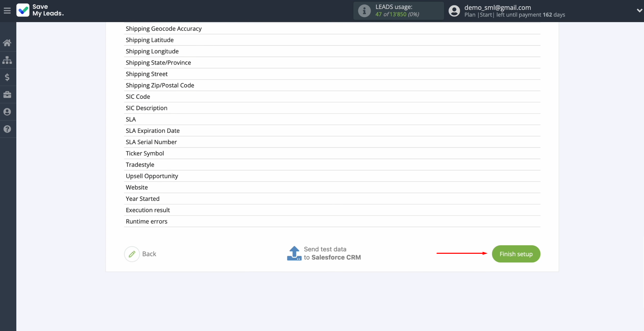Select the SLA Expiration Date row
This screenshot has height=331, width=644.
pos(332,131)
